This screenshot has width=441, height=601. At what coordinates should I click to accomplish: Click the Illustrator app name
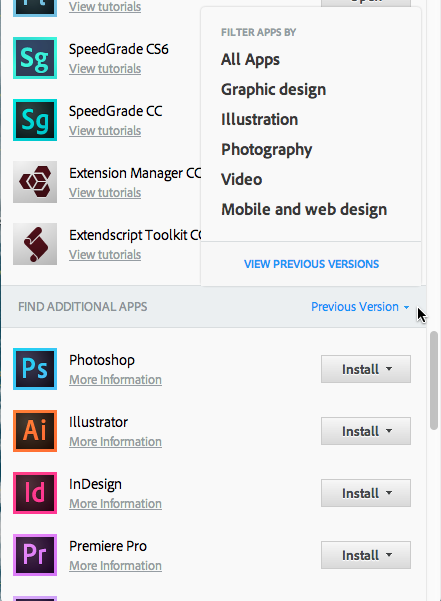pos(98,422)
